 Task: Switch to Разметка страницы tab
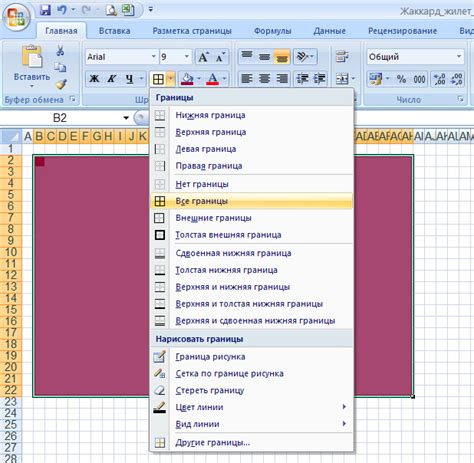[x=192, y=31]
